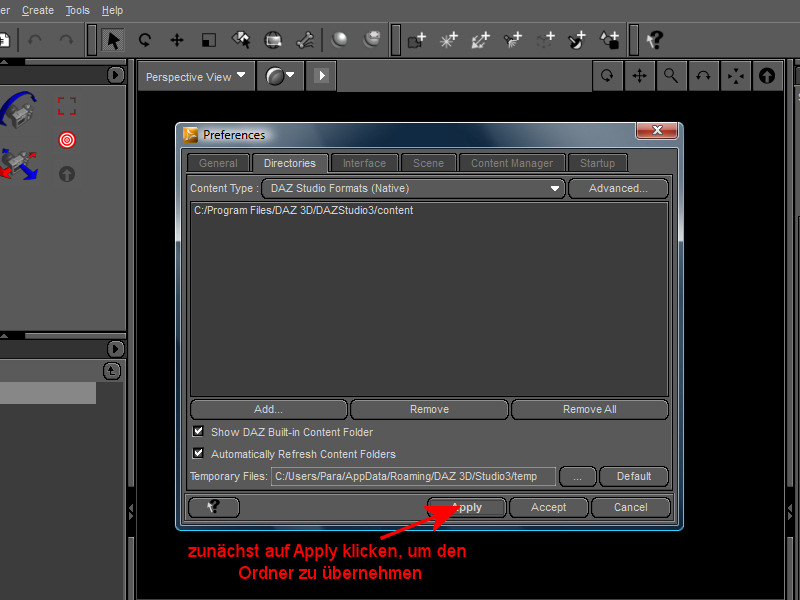Select the spherical camera region tool
Image resolution: width=800 pixels, height=600 pixels.
pos(273,40)
